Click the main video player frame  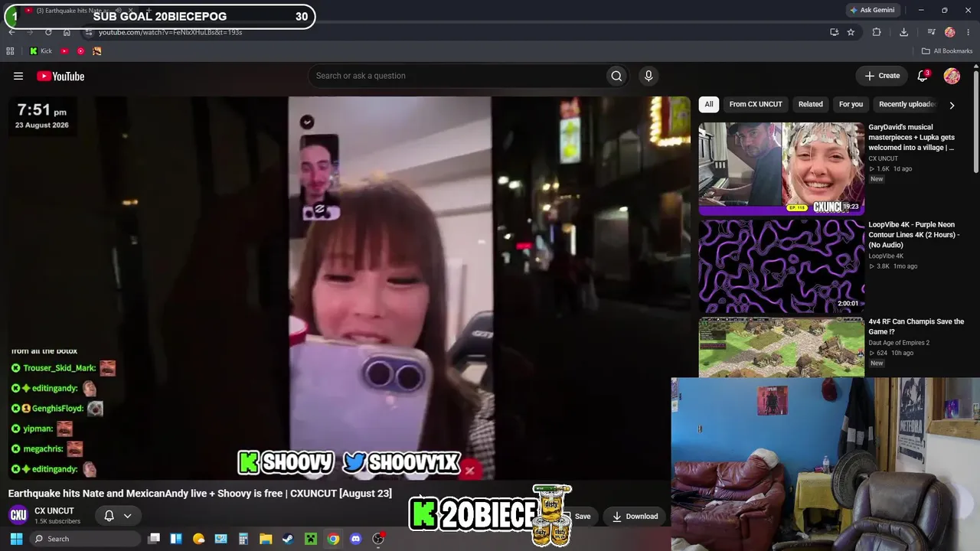coord(349,288)
